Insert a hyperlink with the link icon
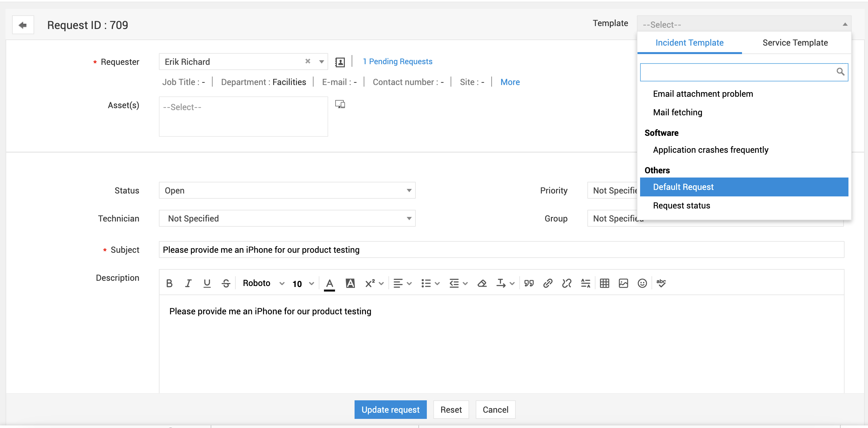Screen dimensions: 868x428 (x=548, y=283)
